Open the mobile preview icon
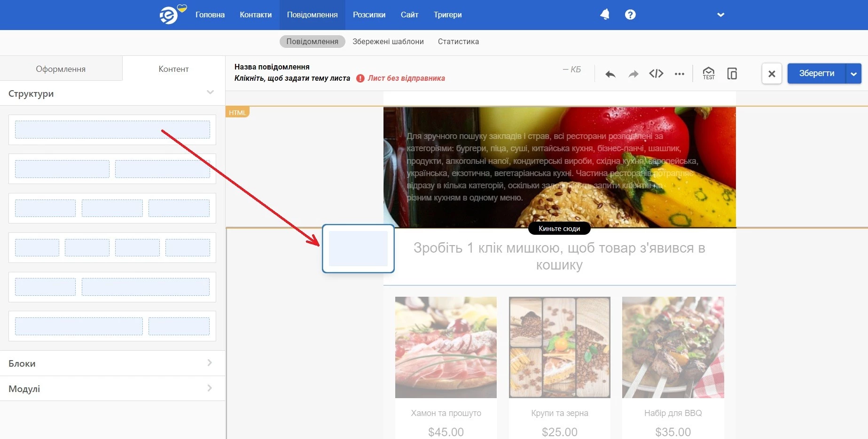The height and width of the screenshot is (439, 868). [x=732, y=73]
